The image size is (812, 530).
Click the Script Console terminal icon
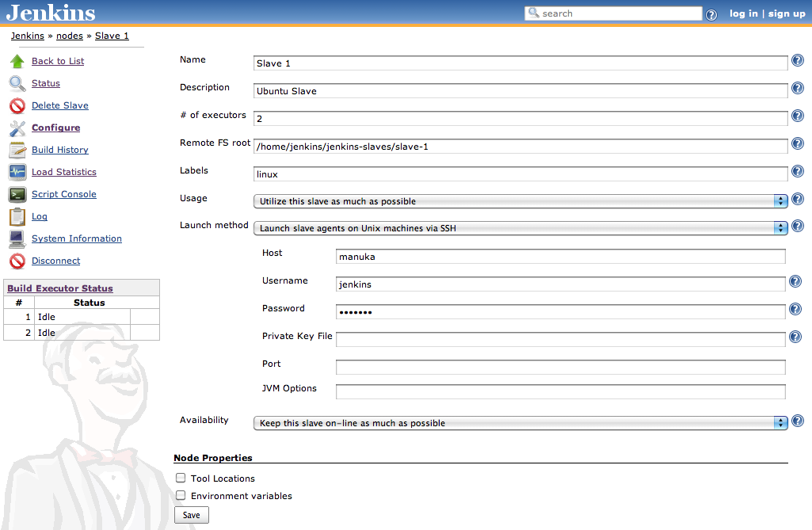click(17, 194)
